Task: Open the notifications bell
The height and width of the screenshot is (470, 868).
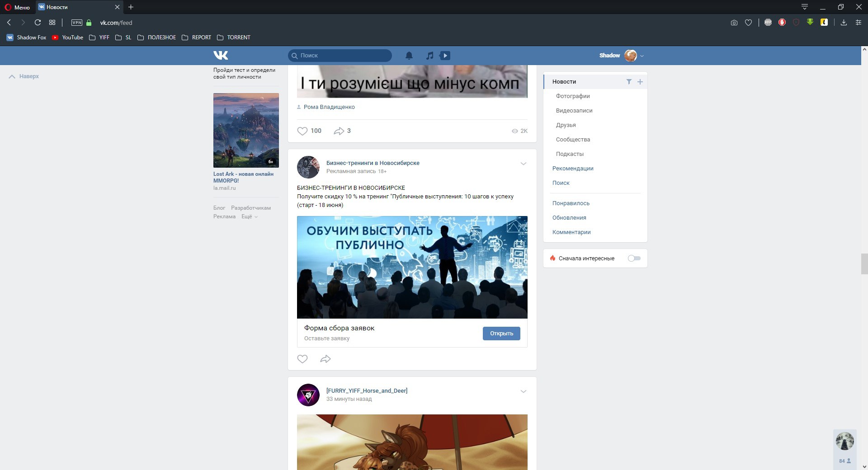Action: point(409,56)
